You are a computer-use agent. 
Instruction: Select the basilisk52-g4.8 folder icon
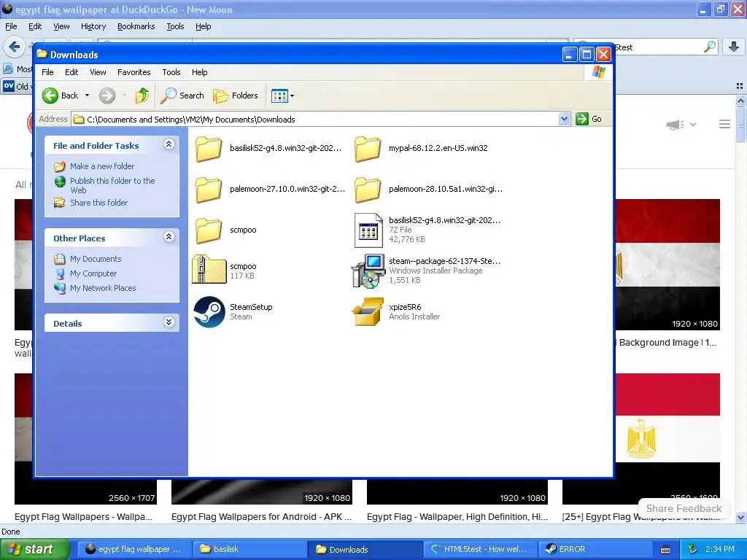pyautogui.click(x=209, y=149)
